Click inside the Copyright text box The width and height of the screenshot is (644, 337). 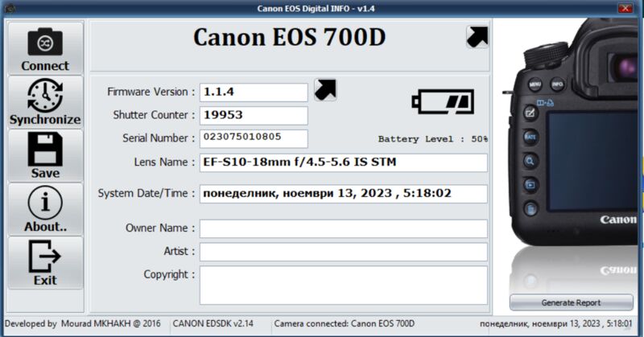pyautogui.click(x=343, y=285)
